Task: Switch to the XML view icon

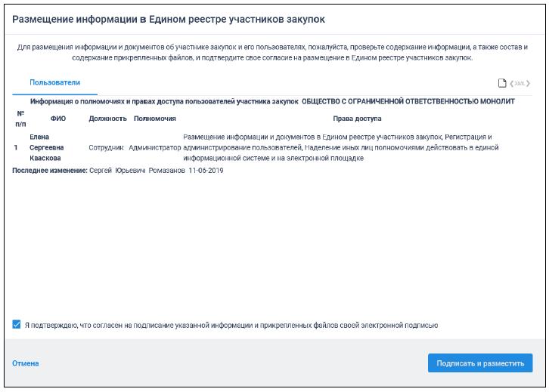Action: click(x=520, y=82)
